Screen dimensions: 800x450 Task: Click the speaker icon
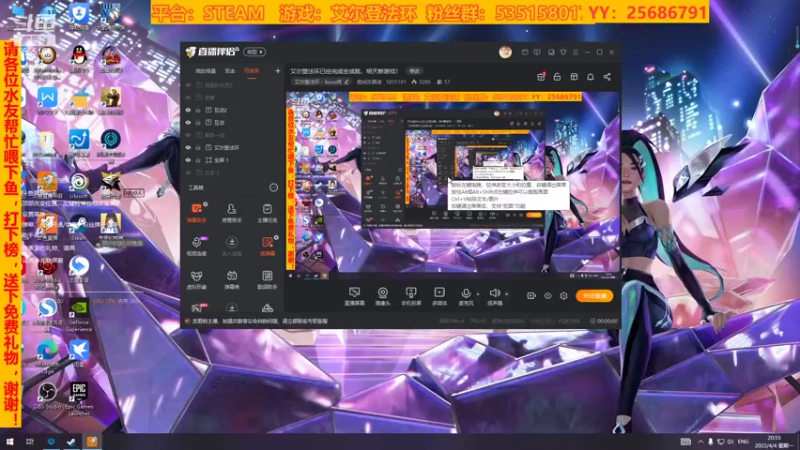coord(494,293)
